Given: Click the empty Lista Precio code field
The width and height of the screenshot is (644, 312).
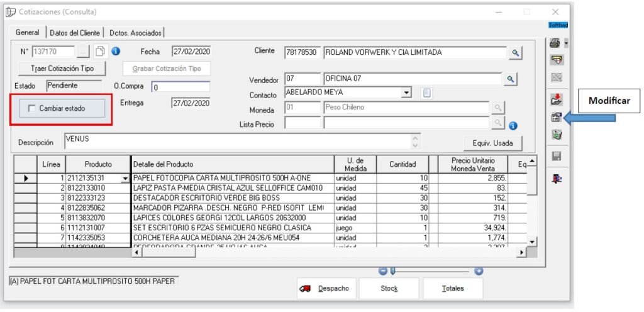Looking at the screenshot, I should tap(303, 122).
